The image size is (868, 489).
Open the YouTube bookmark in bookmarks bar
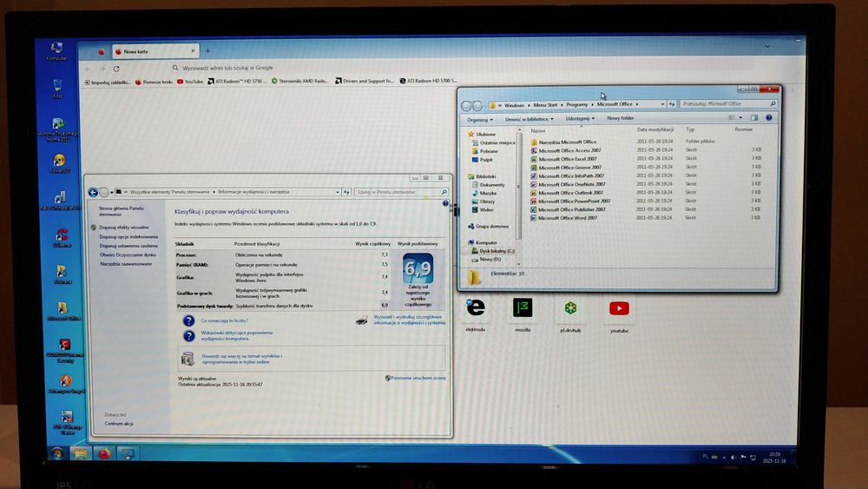(190, 82)
